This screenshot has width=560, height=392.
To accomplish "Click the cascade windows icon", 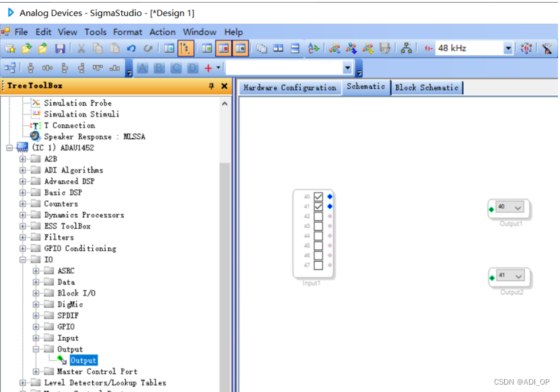I will click(x=262, y=48).
